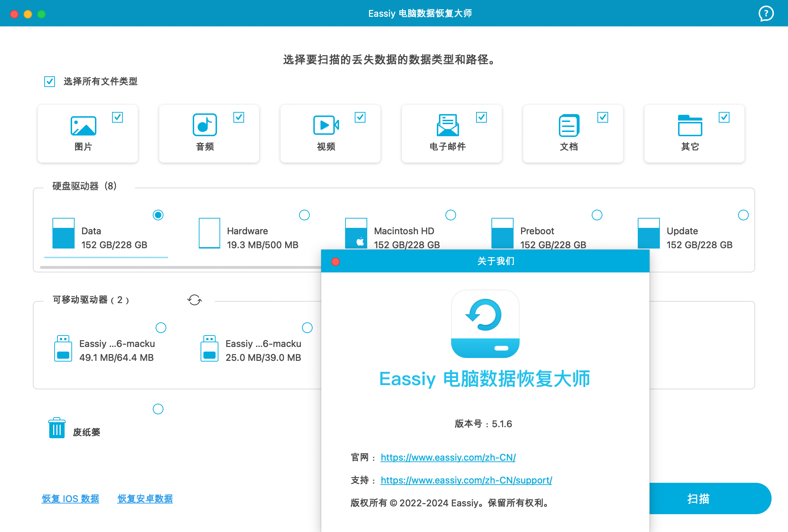The height and width of the screenshot is (532, 788).
Task: Uncheck the 其它 checkbox
Action: tap(724, 117)
